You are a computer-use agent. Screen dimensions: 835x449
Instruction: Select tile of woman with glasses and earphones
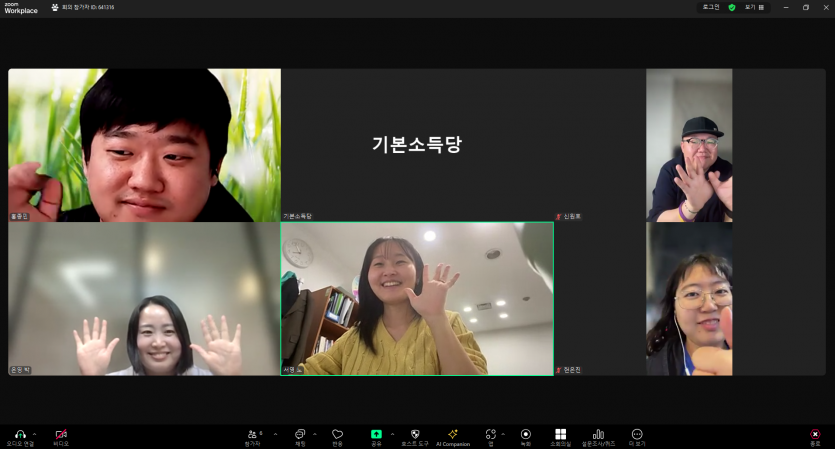[689, 299]
